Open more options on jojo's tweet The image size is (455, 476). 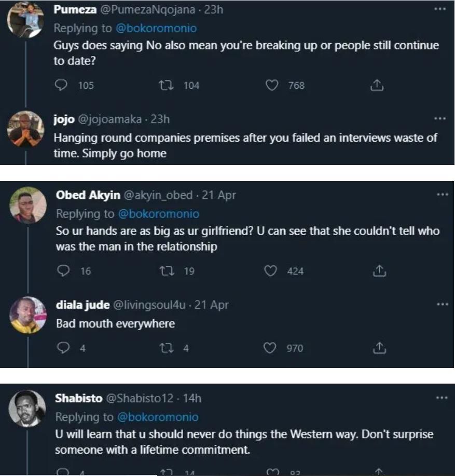440,119
